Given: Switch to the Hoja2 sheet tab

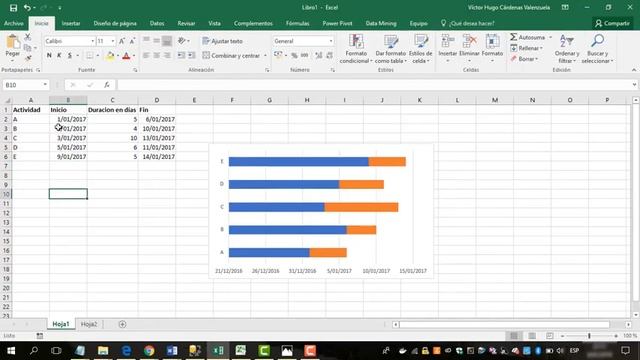Looking at the screenshot, I should (89, 324).
